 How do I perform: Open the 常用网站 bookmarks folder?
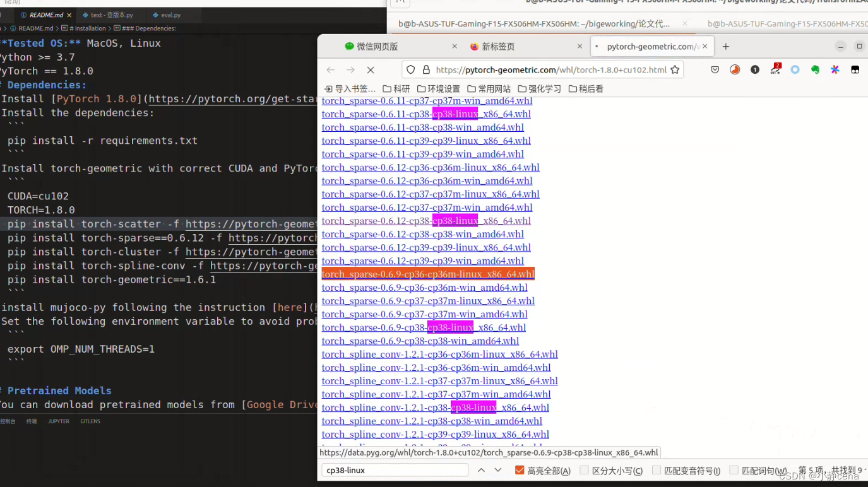pyautogui.click(x=489, y=89)
